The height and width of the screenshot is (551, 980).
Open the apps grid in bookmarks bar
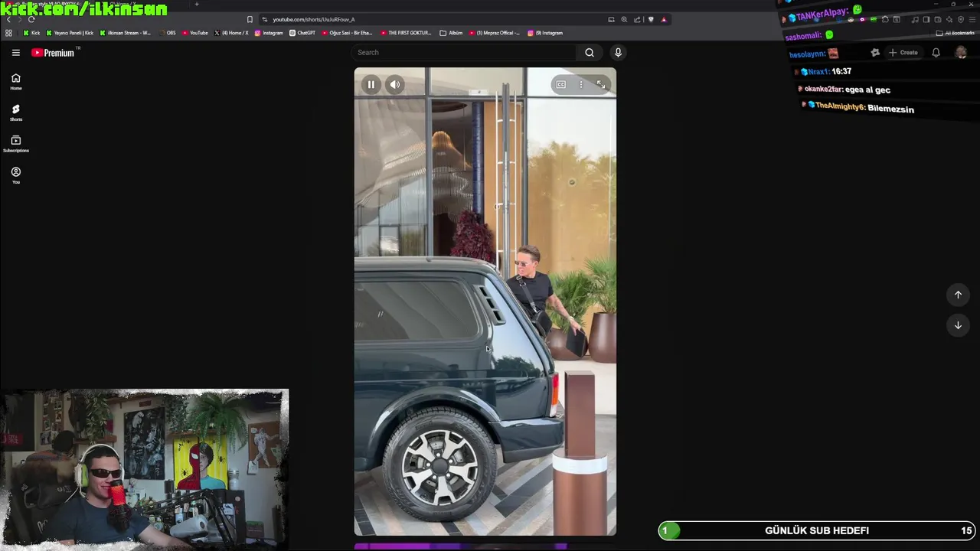click(8, 33)
